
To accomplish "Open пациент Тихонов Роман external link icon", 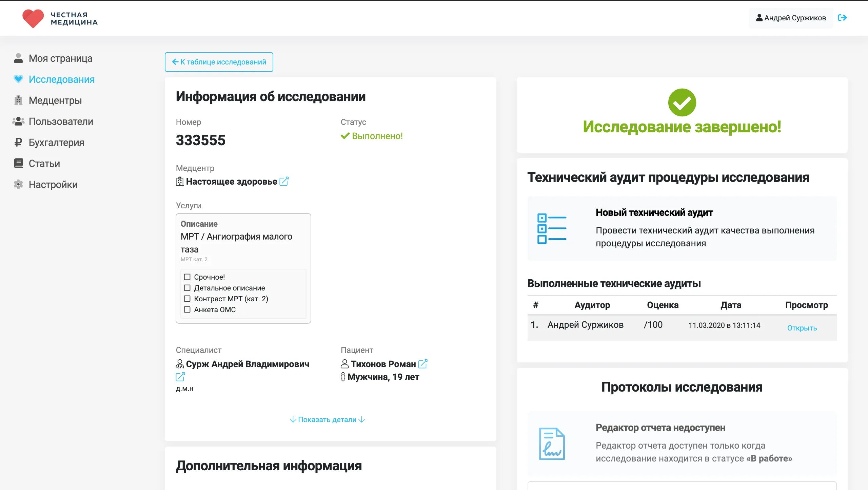I will pos(423,364).
